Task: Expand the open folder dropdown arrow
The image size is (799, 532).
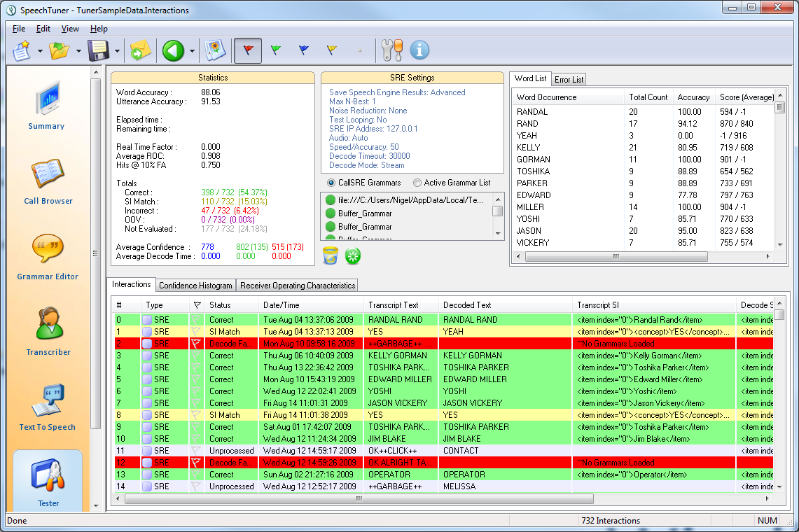Action: (x=78, y=51)
